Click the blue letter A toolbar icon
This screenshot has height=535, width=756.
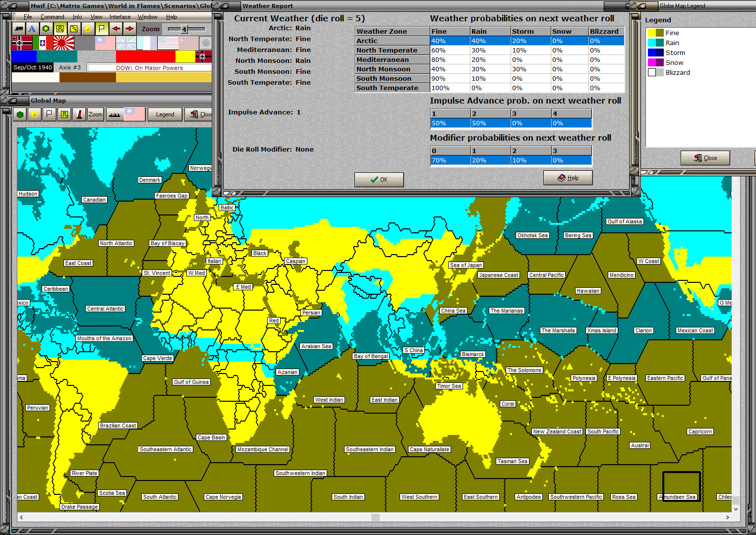pyautogui.click(x=32, y=29)
